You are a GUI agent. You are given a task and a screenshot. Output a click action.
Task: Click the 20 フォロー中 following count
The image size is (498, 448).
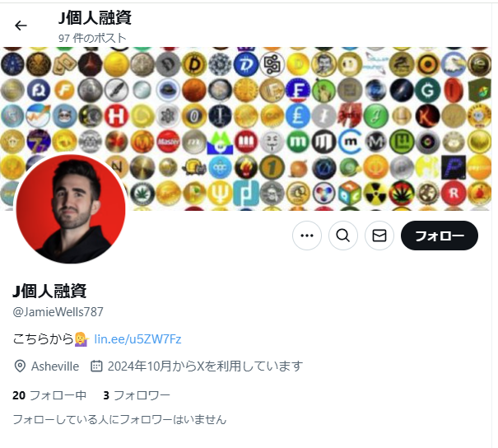pyautogui.click(x=49, y=395)
